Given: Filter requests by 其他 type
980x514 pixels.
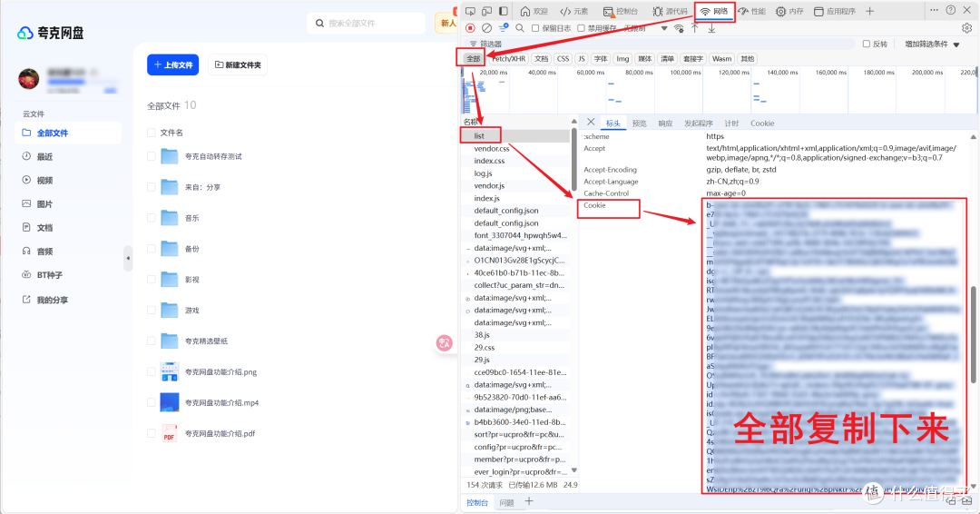Looking at the screenshot, I should (x=747, y=59).
